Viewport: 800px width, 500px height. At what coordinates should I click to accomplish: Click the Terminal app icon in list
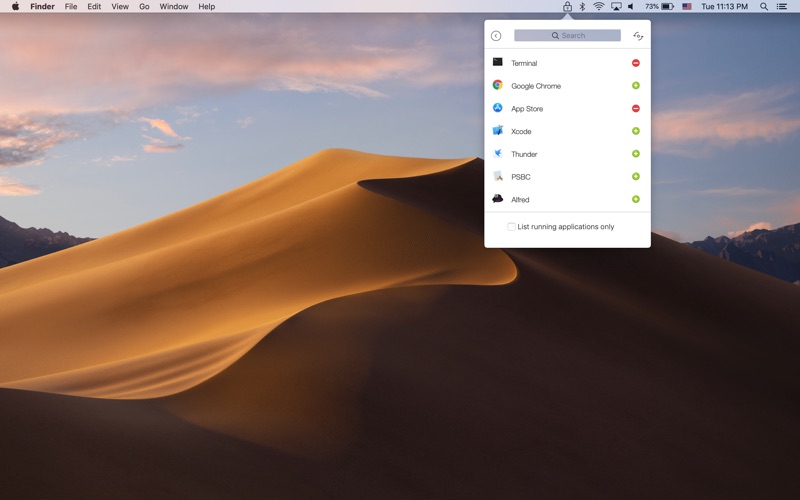click(x=497, y=62)
